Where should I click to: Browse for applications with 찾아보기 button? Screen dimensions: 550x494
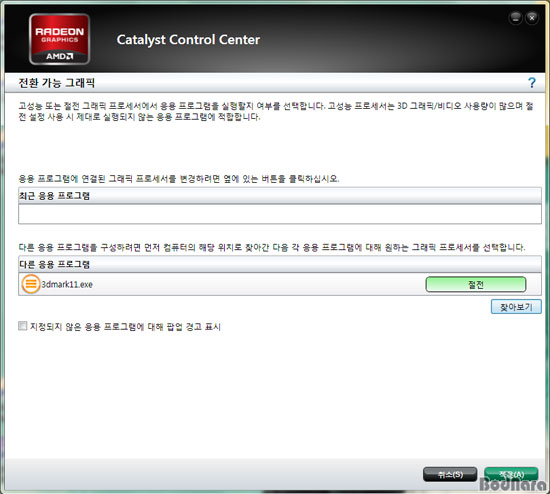pyautogui.click(x=516, y=307)
